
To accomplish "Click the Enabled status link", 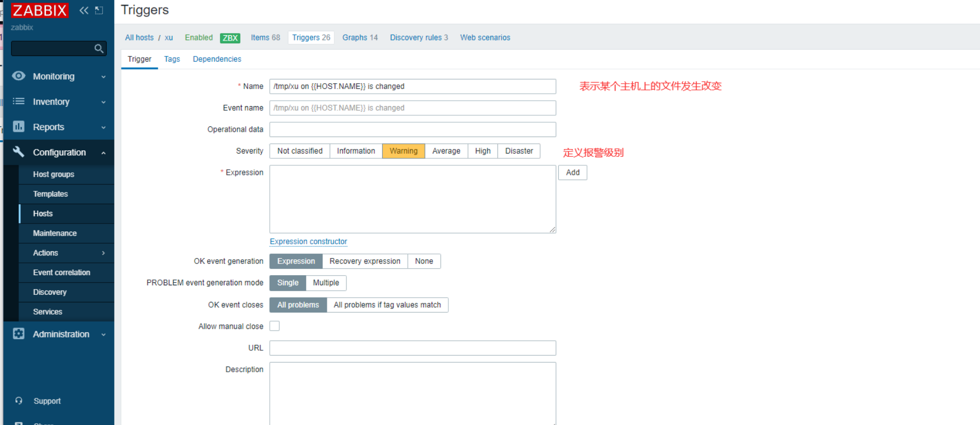I will (x=199, y=38).
